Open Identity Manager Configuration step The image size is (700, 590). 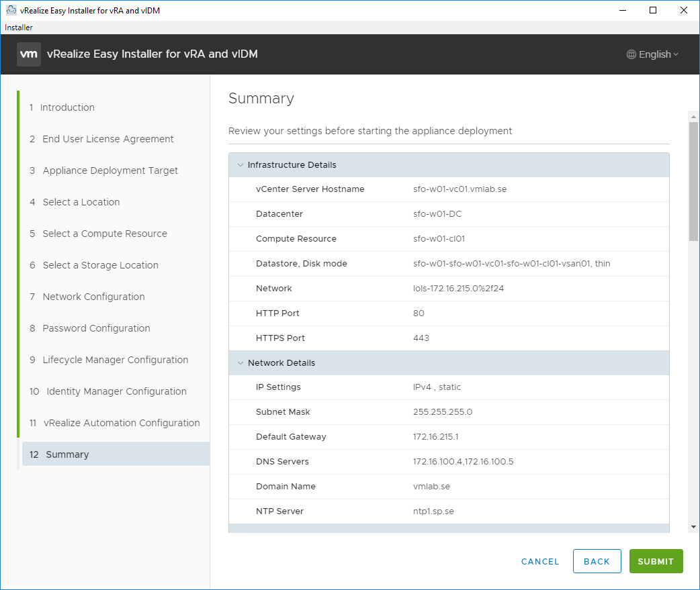click(x=108, y=391)
